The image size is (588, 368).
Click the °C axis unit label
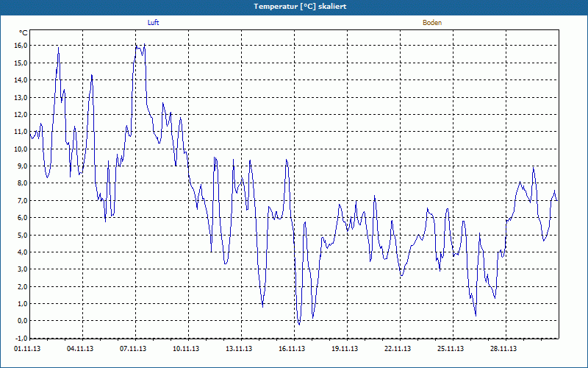[24, 33]
